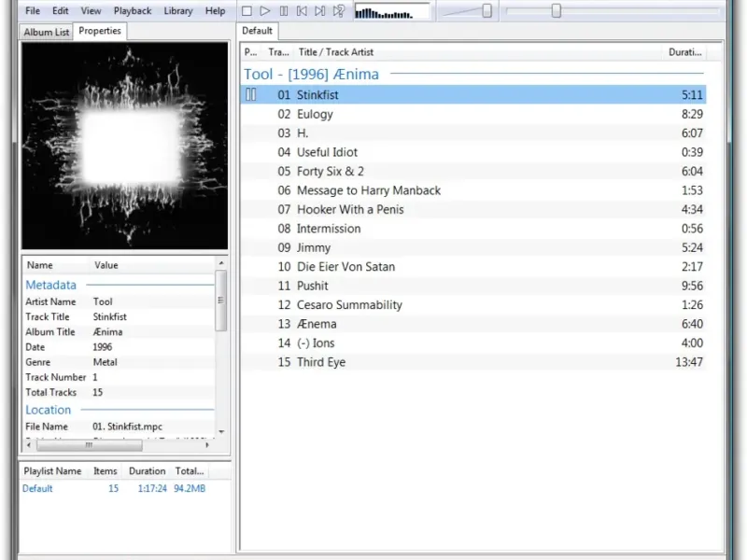
Task: Select track 01 Stinkfist
Action: 473,95
